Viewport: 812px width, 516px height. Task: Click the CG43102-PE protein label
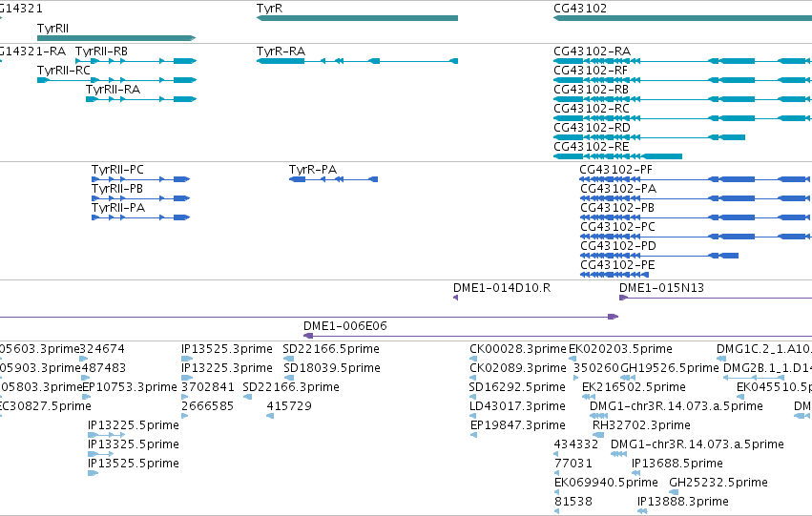[617, 265]
